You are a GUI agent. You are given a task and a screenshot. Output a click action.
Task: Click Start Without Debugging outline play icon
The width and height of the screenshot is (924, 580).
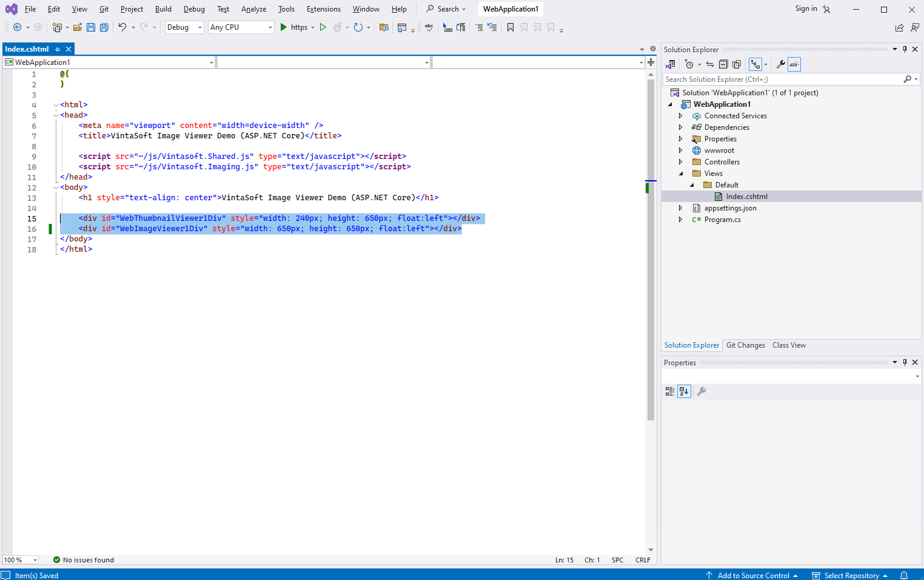tap(323, 27)
